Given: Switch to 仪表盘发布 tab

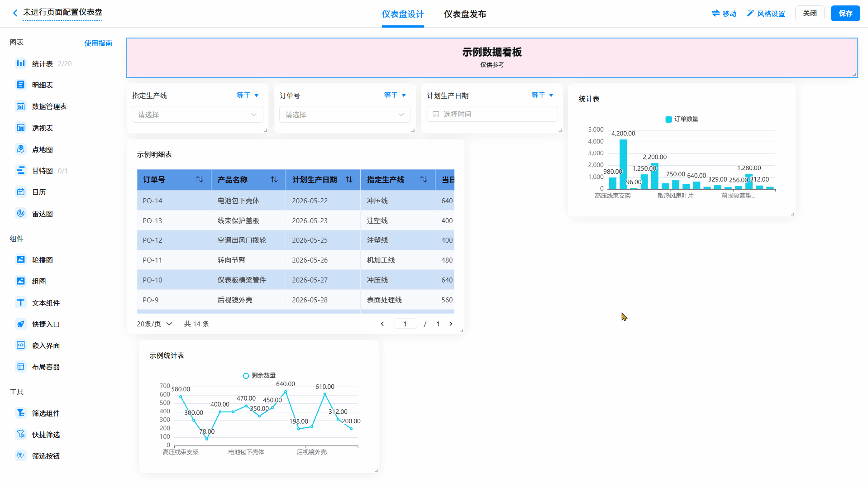Looking at the screenshot, I should [x=465, y=14].
